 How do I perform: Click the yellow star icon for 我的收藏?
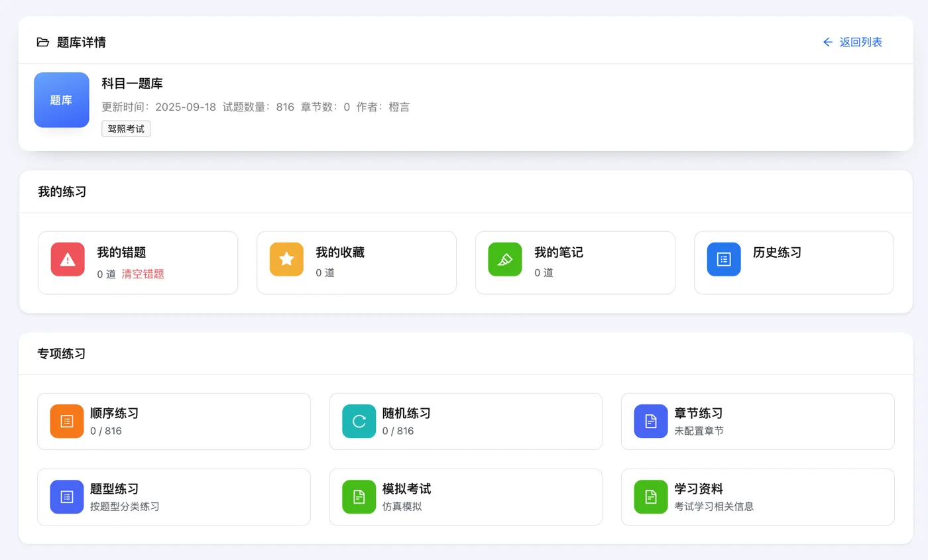pos(286,259)
